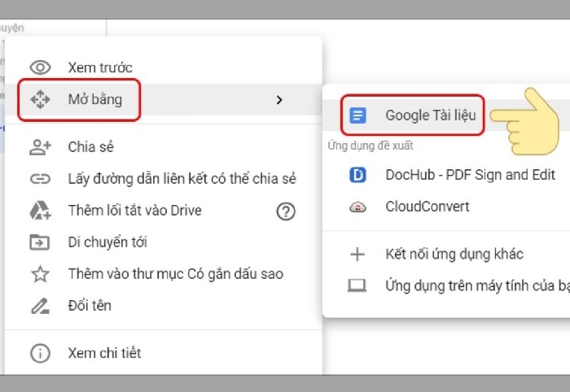
Task: Open with Google Tài liệu
Action: click(x=431, y=115)
